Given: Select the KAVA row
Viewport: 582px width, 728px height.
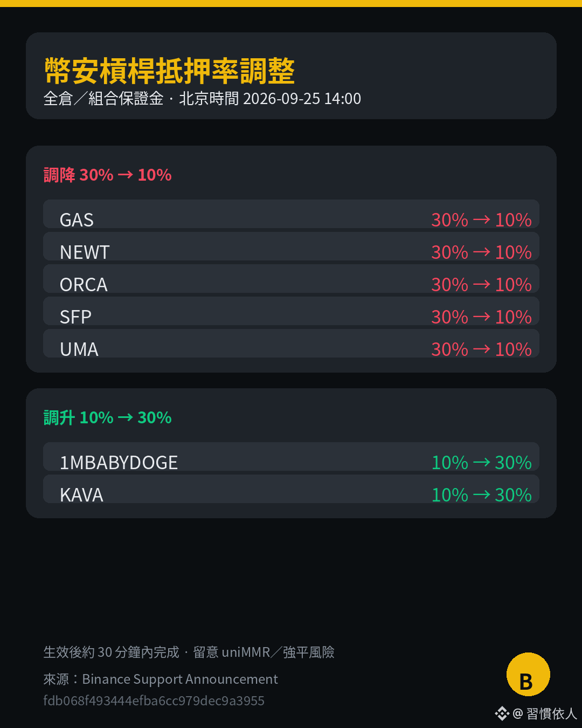Looking at the screenshot, I should pyautogui.click(x=291, y=489).
